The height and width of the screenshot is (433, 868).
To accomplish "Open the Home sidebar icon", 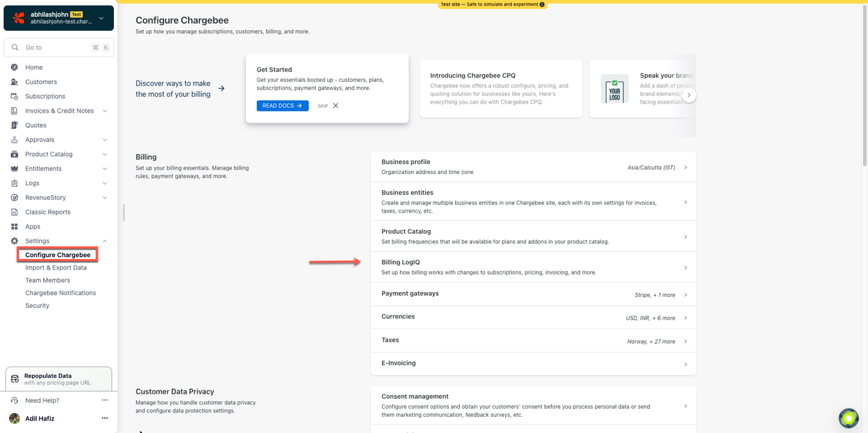I will click(x=14, y=67).
